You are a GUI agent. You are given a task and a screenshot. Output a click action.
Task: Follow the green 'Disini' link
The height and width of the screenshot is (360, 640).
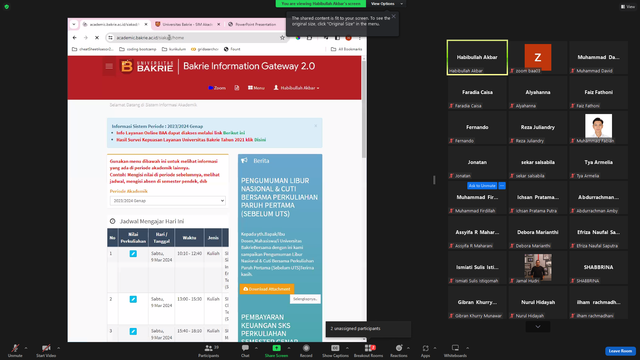tap(260, 140)
